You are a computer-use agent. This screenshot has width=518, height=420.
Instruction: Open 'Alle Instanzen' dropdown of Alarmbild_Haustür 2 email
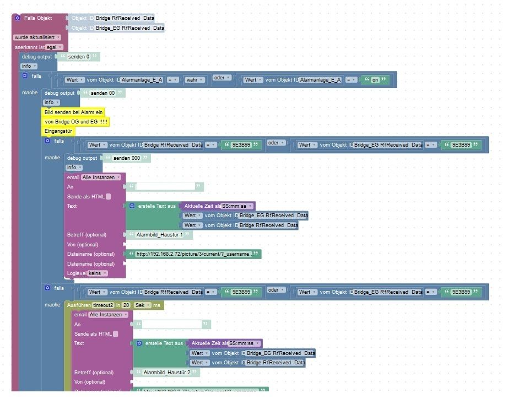coord(109,315)
